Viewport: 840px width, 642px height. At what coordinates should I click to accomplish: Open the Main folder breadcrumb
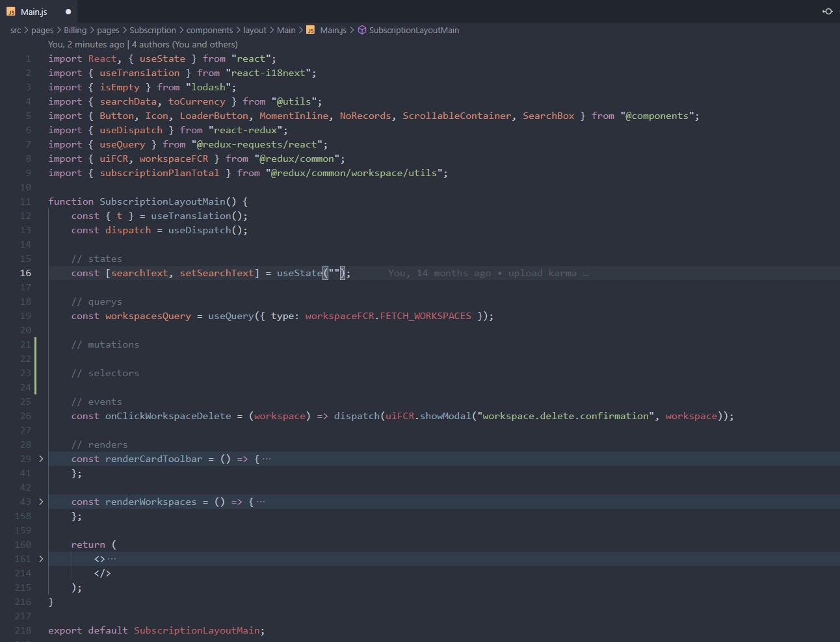click(x=286, y=30)
